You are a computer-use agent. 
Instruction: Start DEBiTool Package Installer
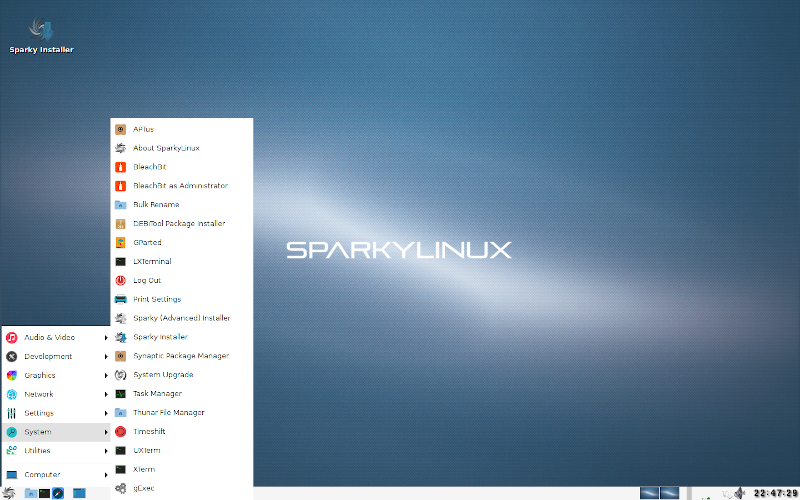(x=182, y=223)
